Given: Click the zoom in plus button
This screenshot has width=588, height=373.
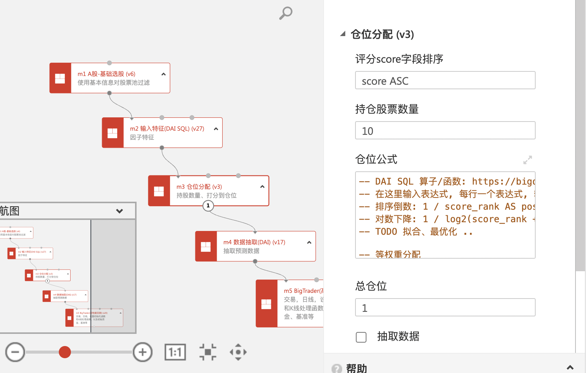Looking at the screenshot, I should (143, 352).
